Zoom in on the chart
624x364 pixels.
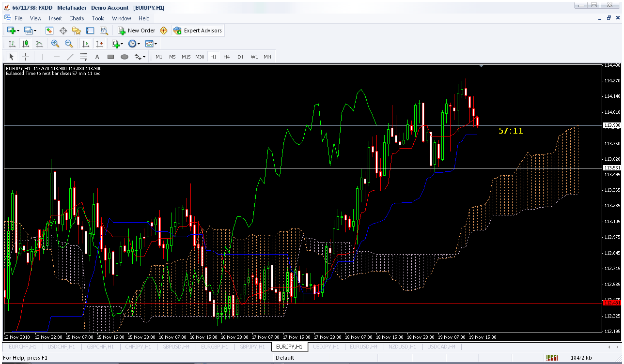click(55, 44)
